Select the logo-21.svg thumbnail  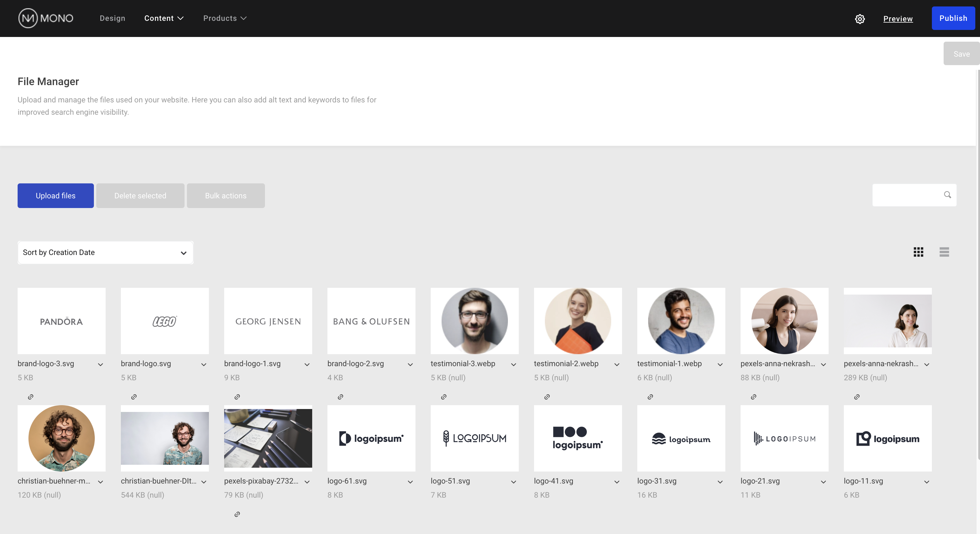785,438
